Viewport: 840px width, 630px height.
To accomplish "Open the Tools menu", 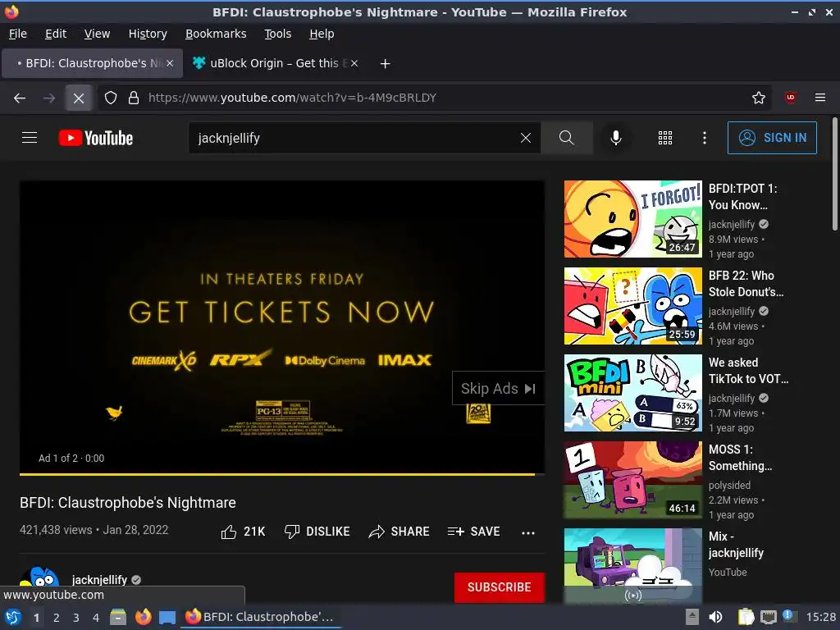I will click(x=277, y=34).
